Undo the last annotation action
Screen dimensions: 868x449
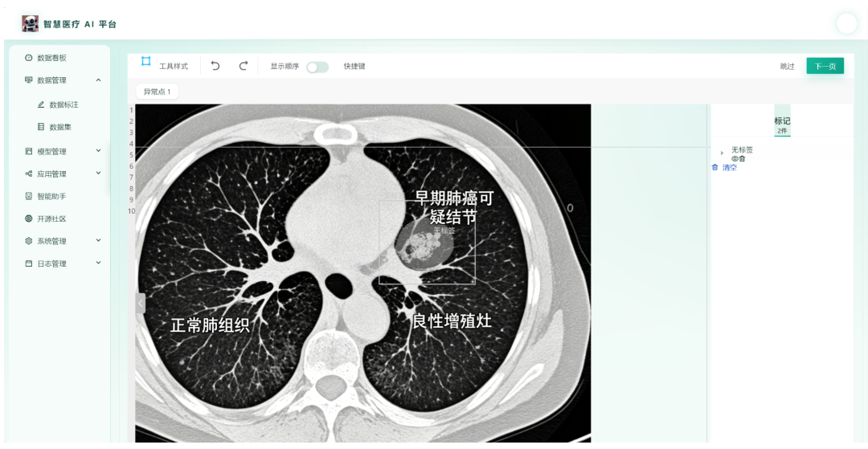click(x=215, y=66)
